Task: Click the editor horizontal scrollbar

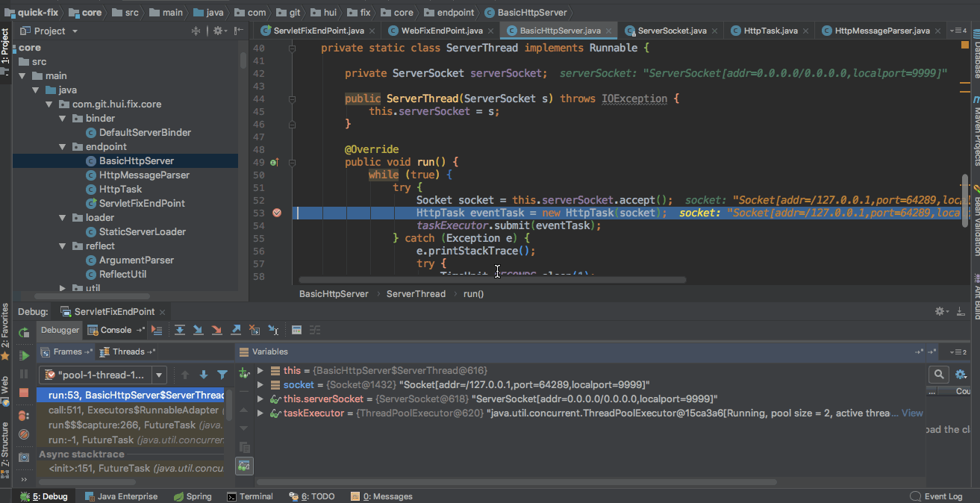Action: (493, 280)
